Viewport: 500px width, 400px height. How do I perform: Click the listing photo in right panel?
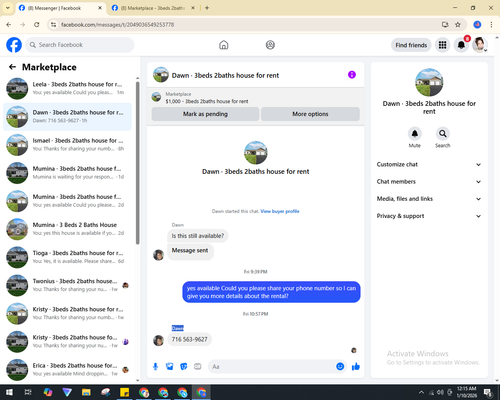coord(429,82)
